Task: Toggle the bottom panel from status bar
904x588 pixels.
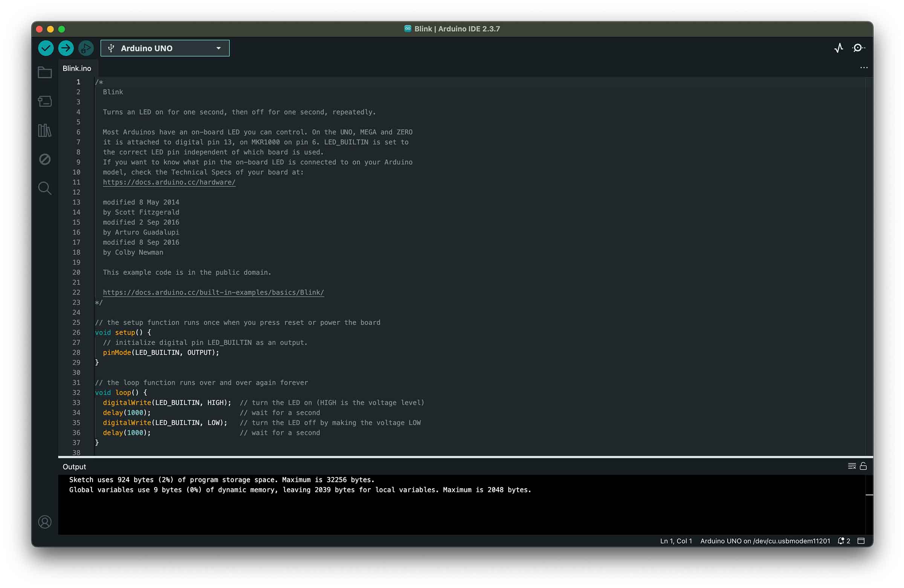Action: click(x=861, y=541)
